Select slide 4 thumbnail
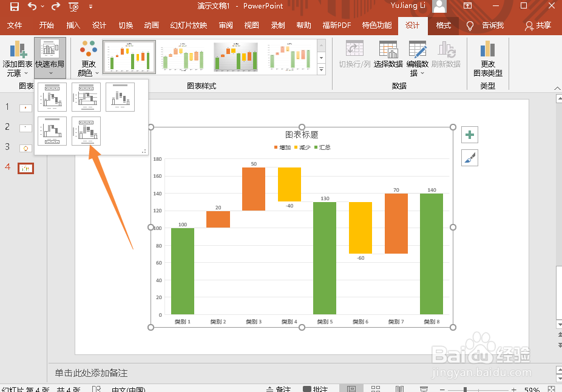The height and width of the screenshot is (392, 562). 25,168
